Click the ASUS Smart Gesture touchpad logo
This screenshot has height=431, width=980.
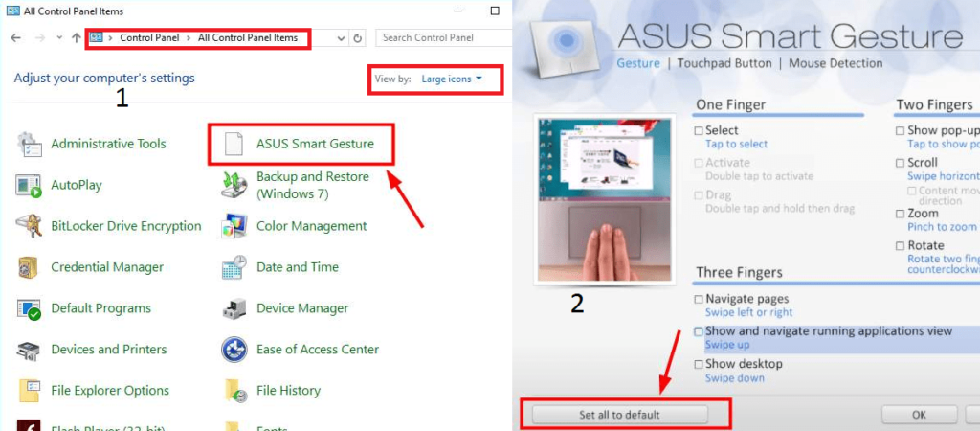(565, 48)
